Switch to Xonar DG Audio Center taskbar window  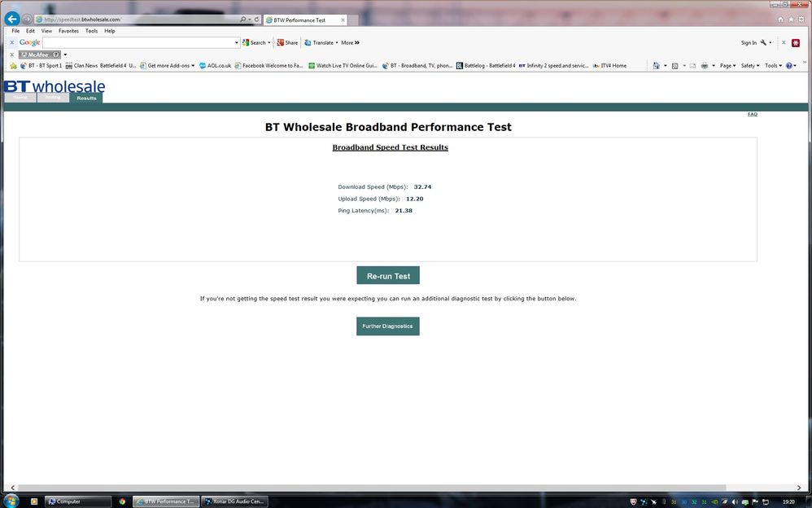click(234, 501)
